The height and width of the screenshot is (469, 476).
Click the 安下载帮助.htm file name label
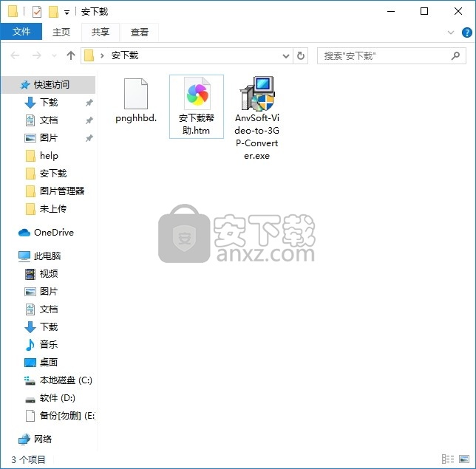pos(197,124)
